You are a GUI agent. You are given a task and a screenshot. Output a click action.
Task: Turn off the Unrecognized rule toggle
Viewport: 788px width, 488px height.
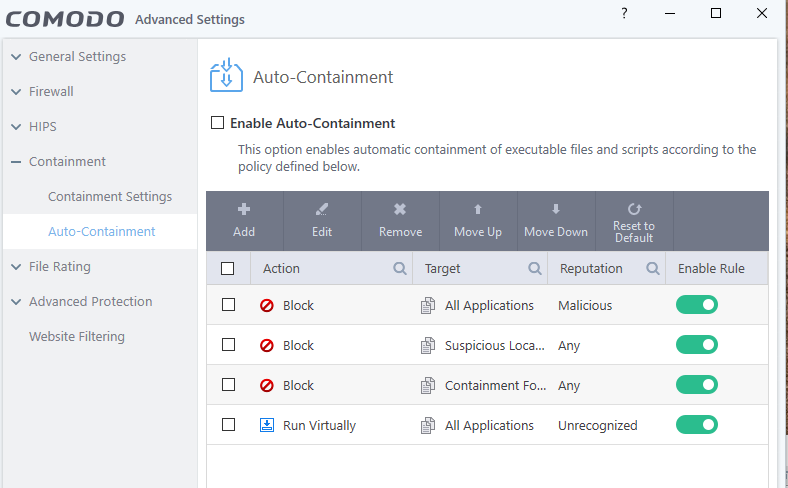697,425
